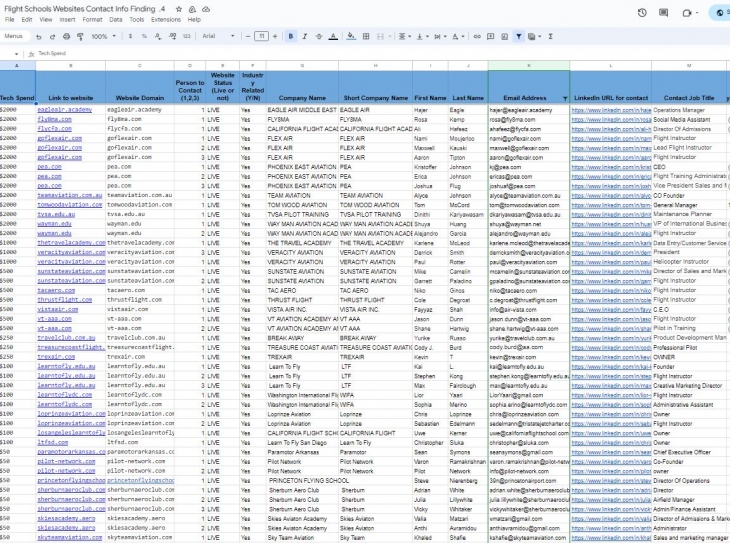Open the View menu
This screenshot has height=543, width=730.
pyautogui.click(x=46, y=20)
